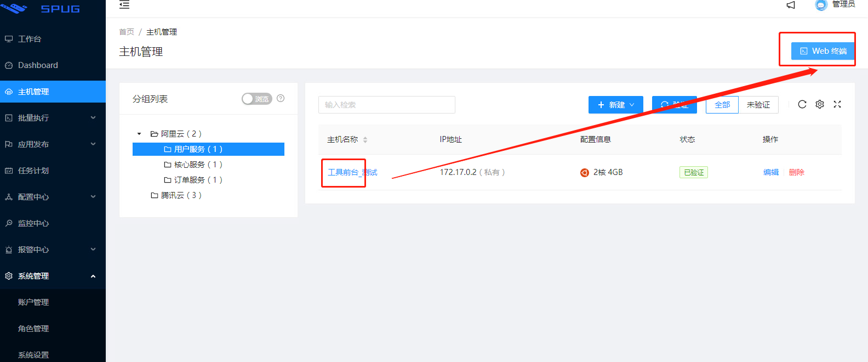Click the 已验证 status tag

pos(694,172)
